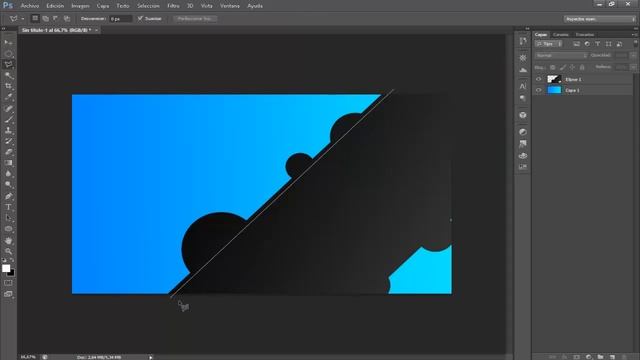The height and width of the screenshot is (360, 640).
Task: Select the Brush tool
Action: pyautogui.click(x=8, y=120)
